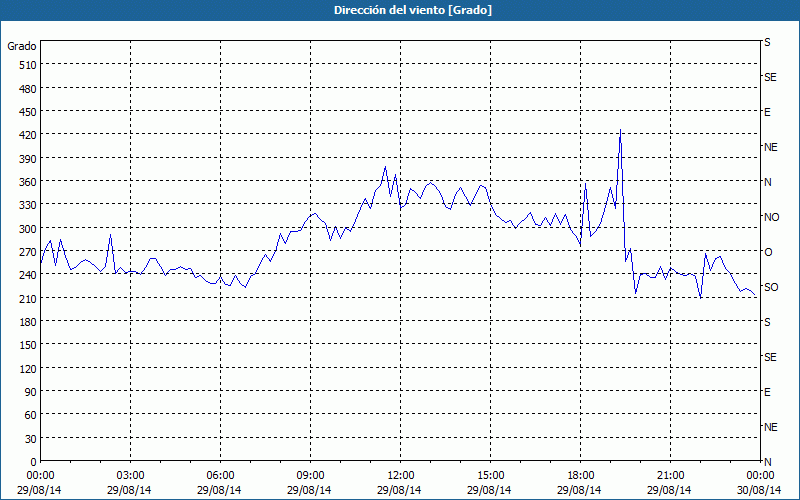The image size is (800, 500).
Task: Select the 12:00 time axis label
Action: (x=401, y=476)
